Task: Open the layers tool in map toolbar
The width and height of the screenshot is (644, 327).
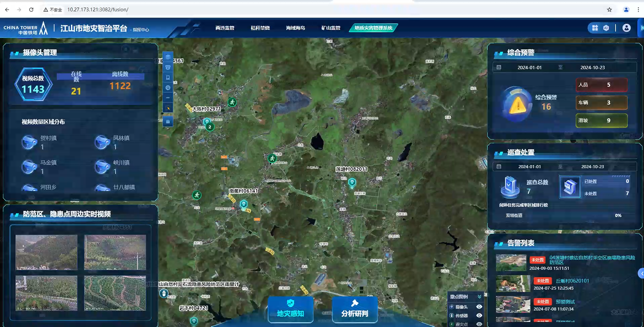Action: tap(168, 57)
